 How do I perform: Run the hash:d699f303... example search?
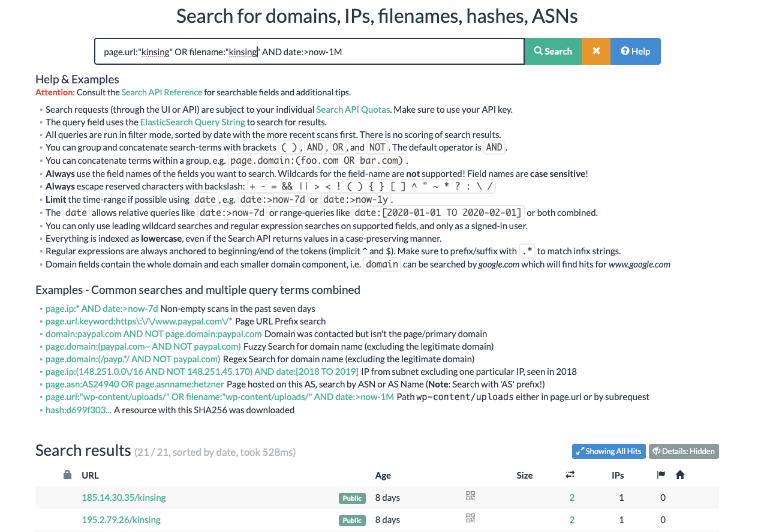pyautogui.click(x=79, y=410)
